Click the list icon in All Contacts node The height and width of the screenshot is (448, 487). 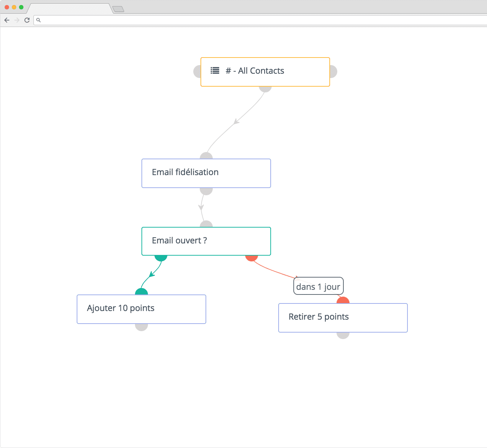pyautogui.click(x=215, y=71)
